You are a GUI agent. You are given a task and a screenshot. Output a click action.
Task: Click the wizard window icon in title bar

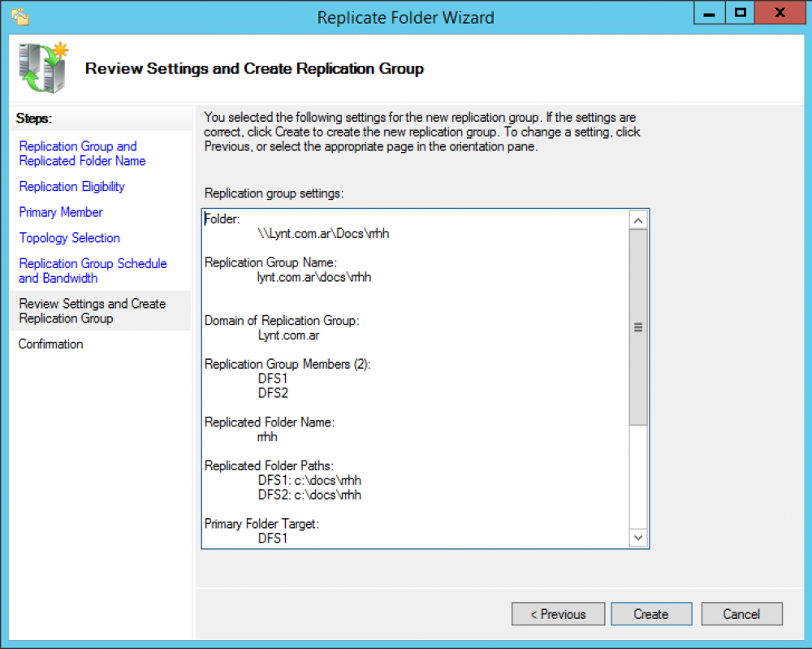click(x=19, y=15)
